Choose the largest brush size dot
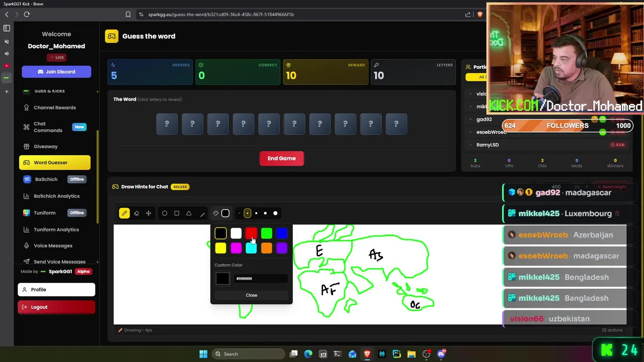The image size is (644, 362). 275,213
